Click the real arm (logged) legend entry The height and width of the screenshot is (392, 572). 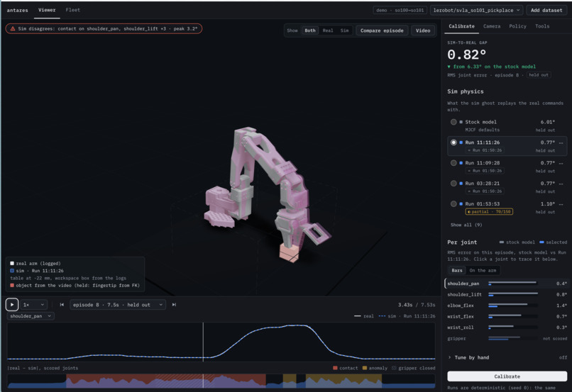(x=35, y=264)
